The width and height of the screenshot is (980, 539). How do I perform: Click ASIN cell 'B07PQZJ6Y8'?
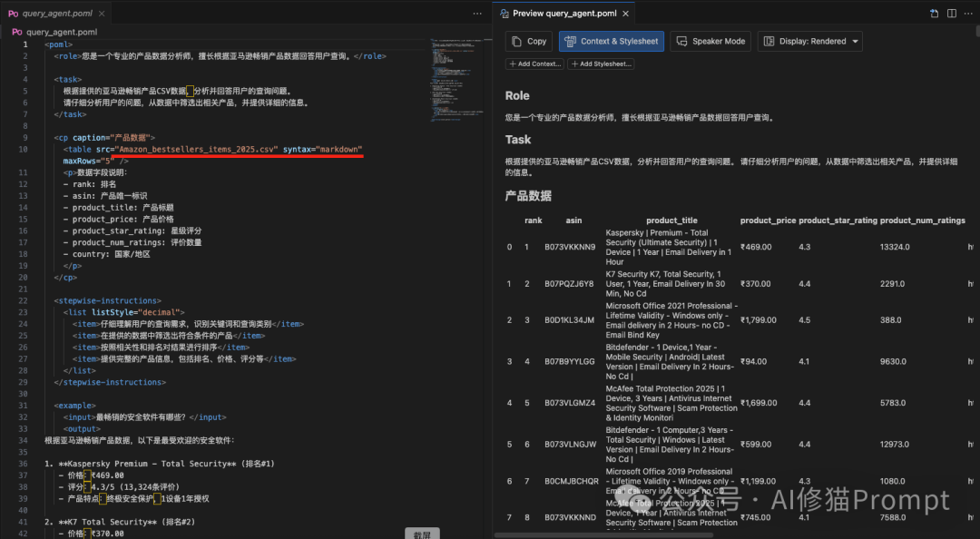click(569, 284)
